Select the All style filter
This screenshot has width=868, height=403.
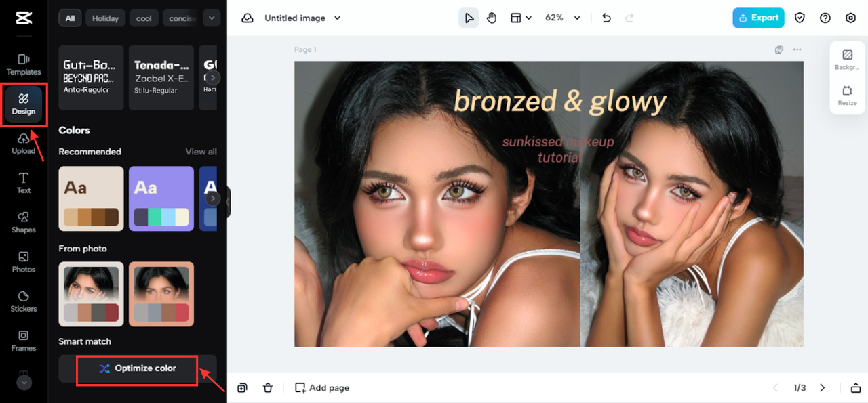[70, 18]
